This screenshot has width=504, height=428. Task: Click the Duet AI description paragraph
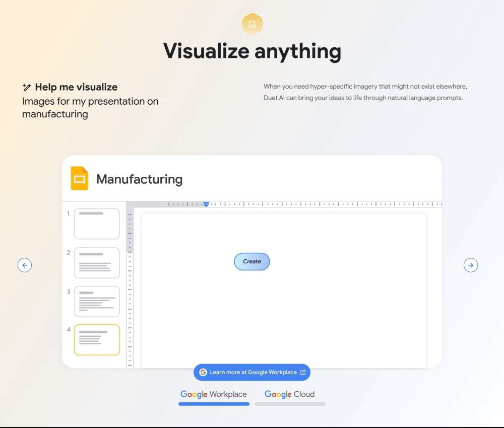tap(365, 92)
